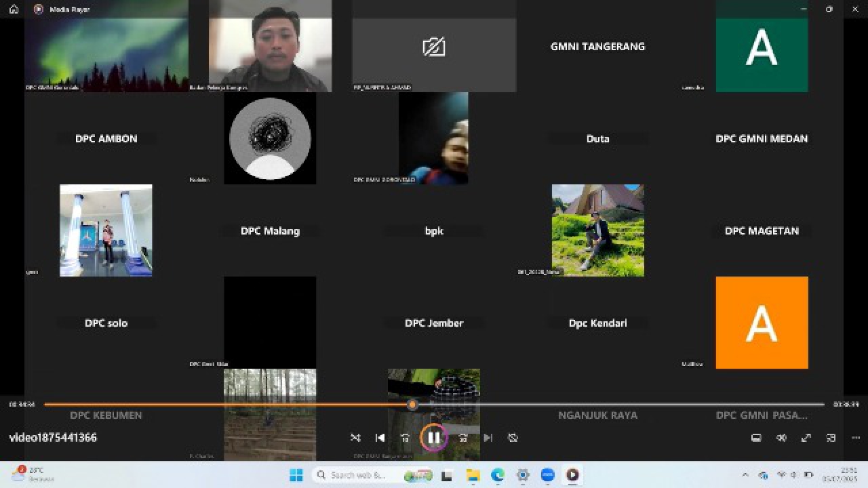Click the taskbar search box
Image resolution: width=868 pixels, height=488 pixels.
click(359, 475)
